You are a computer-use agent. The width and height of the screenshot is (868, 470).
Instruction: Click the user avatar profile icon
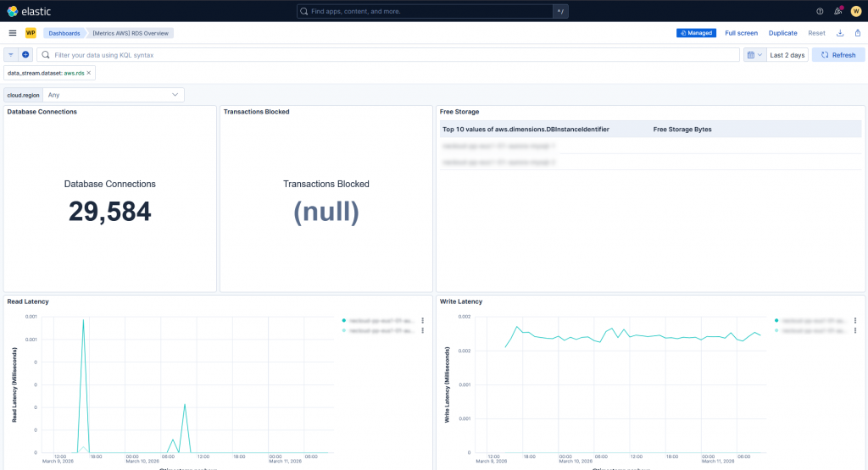pyautogui.click(x=855, y=11)
